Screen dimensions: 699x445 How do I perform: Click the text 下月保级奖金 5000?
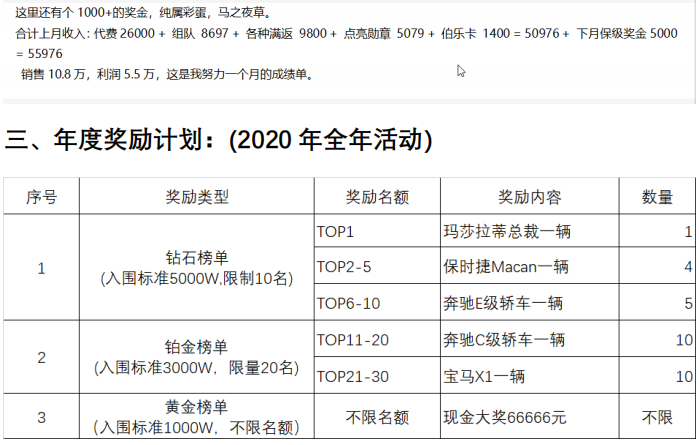tap(627, 33)
